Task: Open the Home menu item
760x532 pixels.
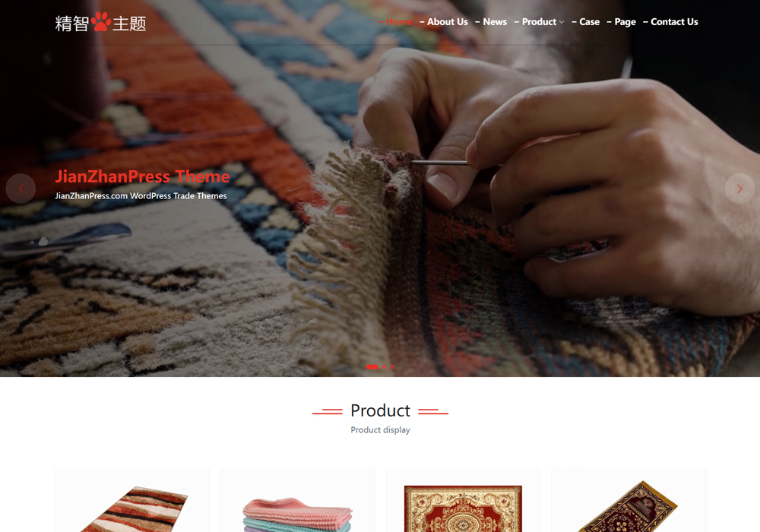Action: (399, 22)
